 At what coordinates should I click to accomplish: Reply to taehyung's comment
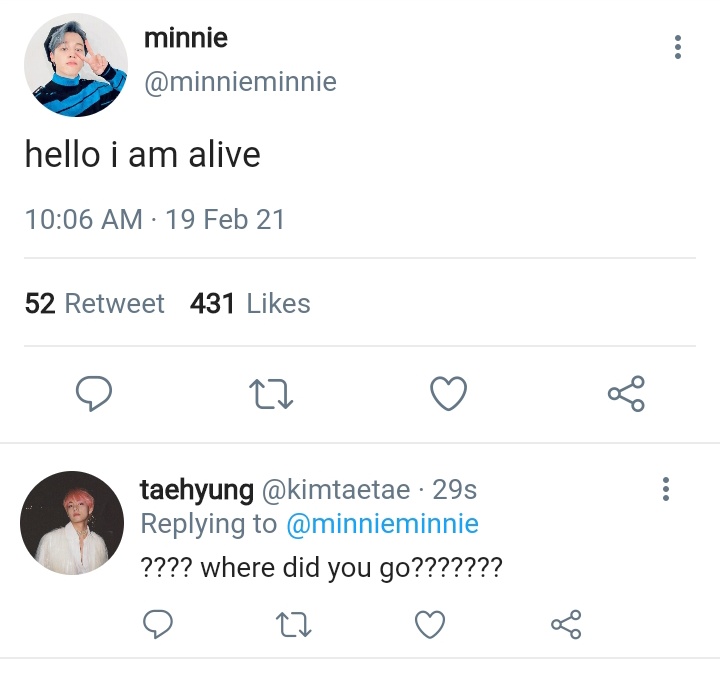[x=158, y=624]
